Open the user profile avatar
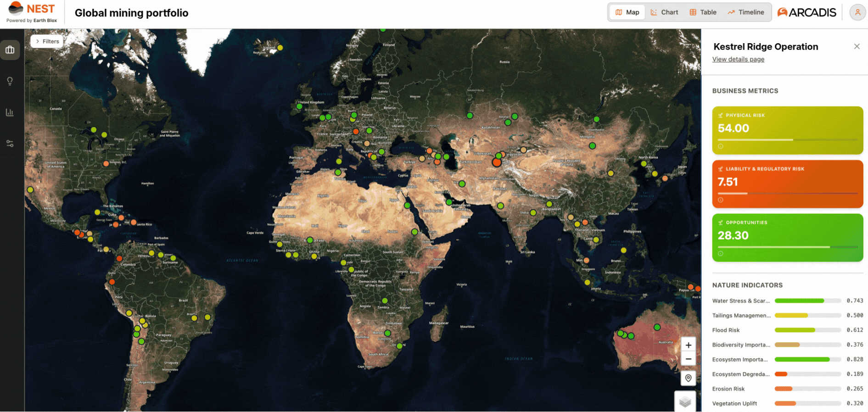Viewport: 868px width, 412px height. (x=857, y=12)
